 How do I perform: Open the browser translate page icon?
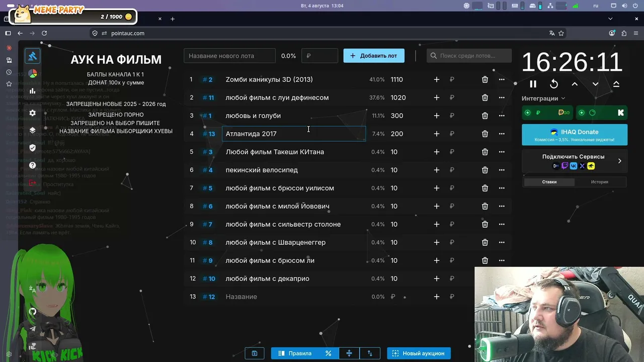coord(552,33)
